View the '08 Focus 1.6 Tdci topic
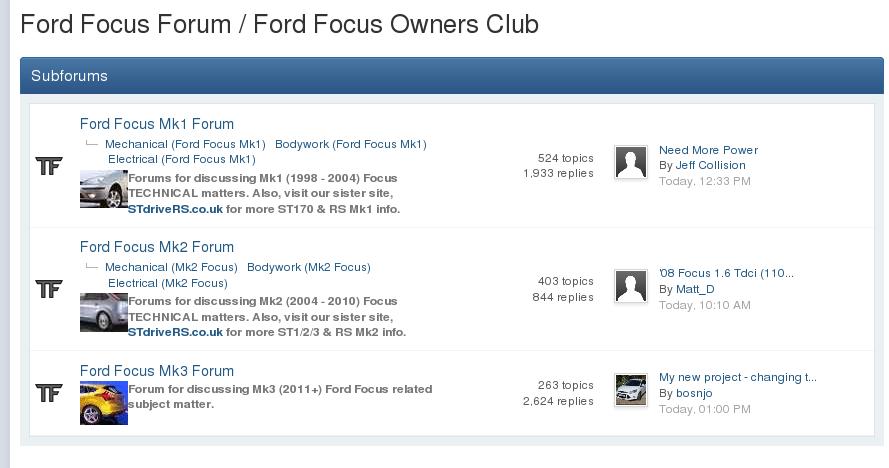The width and height of the screenshot is (889, 468). click(x=726, y=274)
